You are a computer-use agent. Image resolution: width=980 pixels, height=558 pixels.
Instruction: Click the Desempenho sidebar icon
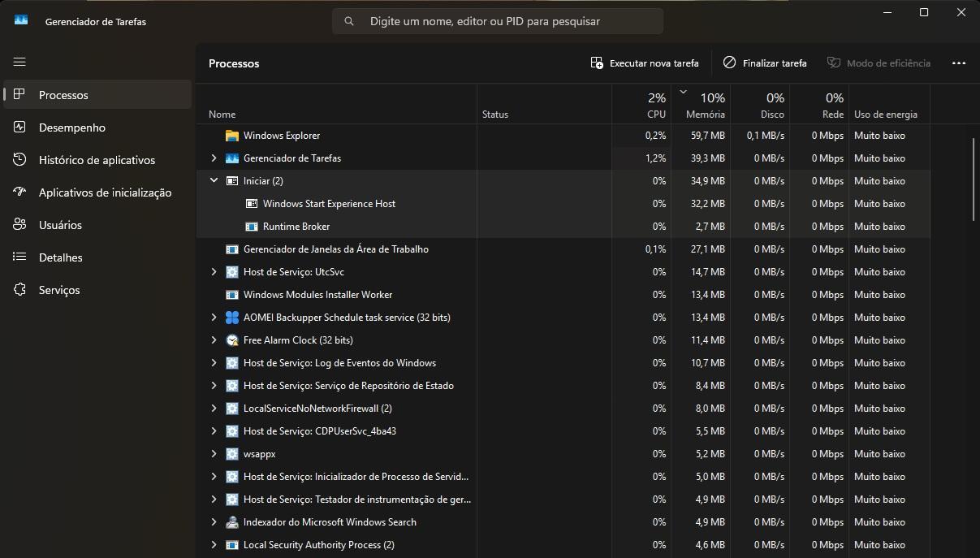(x=20, y=128)
